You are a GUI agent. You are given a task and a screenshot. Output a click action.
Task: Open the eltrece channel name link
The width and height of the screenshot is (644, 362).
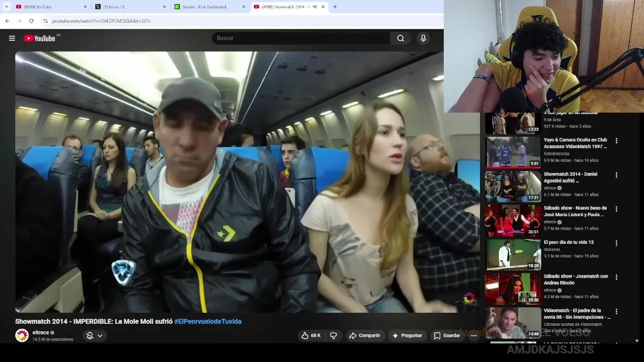(41, 332)
